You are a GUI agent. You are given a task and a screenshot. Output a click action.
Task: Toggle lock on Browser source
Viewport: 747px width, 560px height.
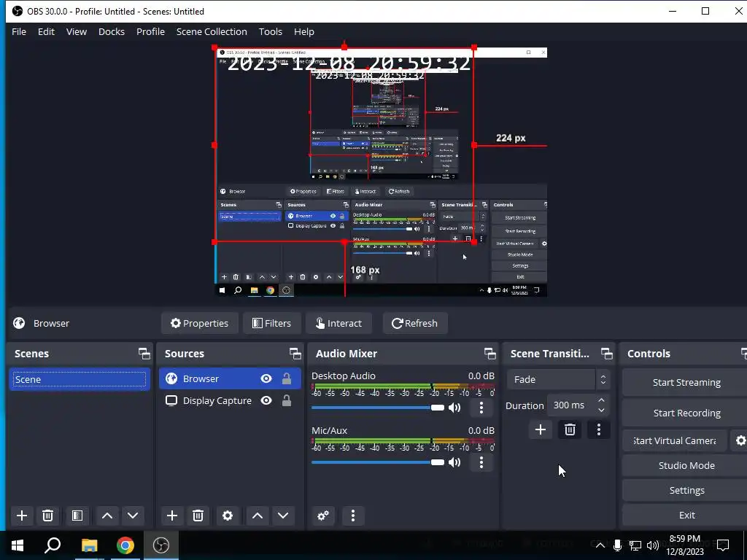point(286,378)
